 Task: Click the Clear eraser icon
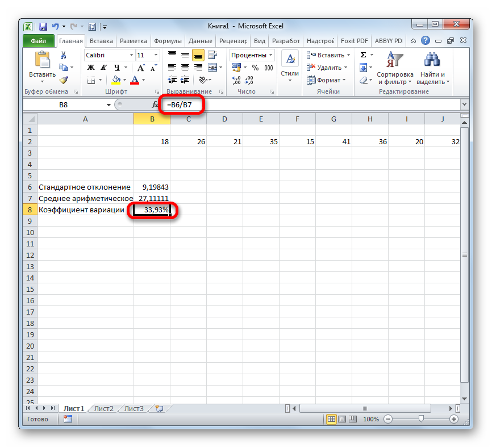point(364,80)
